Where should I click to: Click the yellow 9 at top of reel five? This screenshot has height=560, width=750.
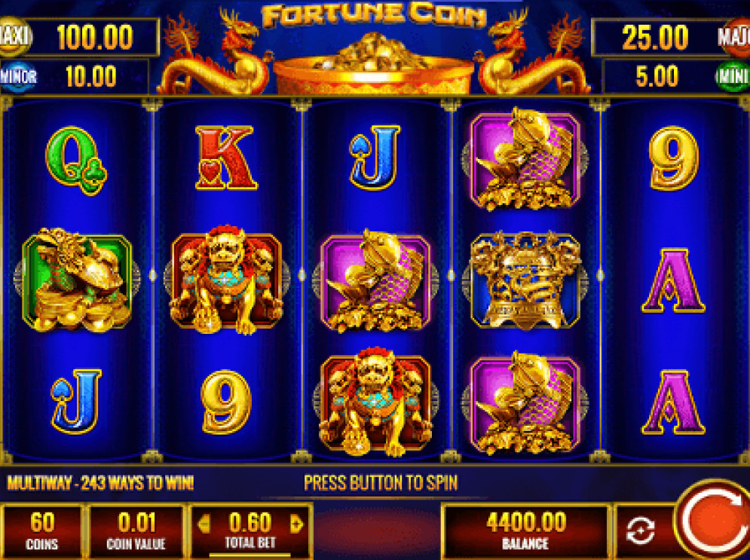click(x=673, y=158)
